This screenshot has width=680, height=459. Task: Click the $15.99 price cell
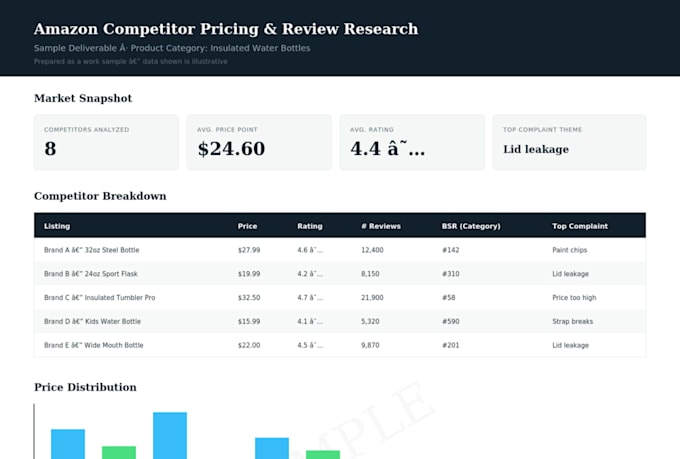(x=249, y=321)
